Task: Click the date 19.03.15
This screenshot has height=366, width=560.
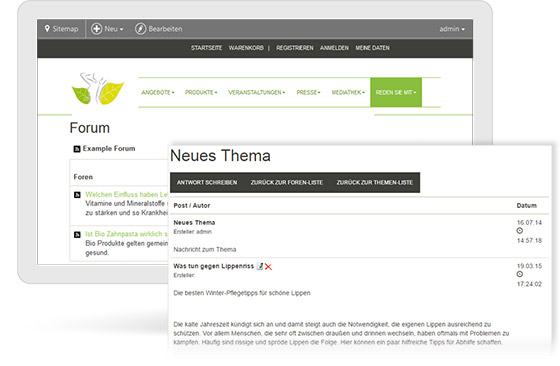Action: click(x=529, y=266)
